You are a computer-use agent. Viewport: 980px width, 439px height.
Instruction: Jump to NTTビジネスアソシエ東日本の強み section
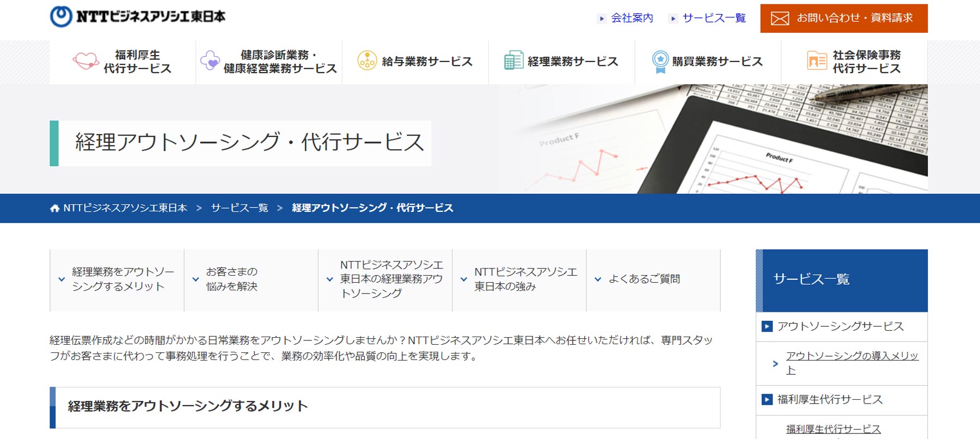tap(519, 280)
